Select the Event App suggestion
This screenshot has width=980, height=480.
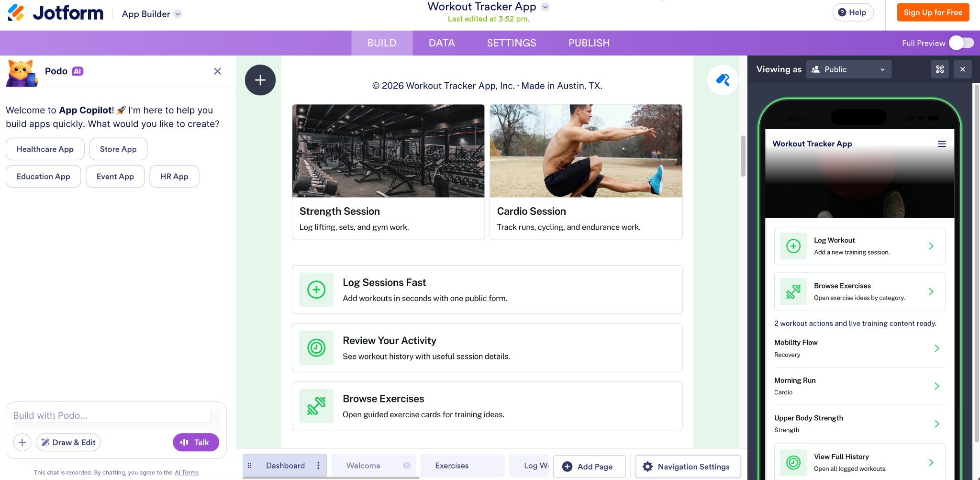click(115, 177)
